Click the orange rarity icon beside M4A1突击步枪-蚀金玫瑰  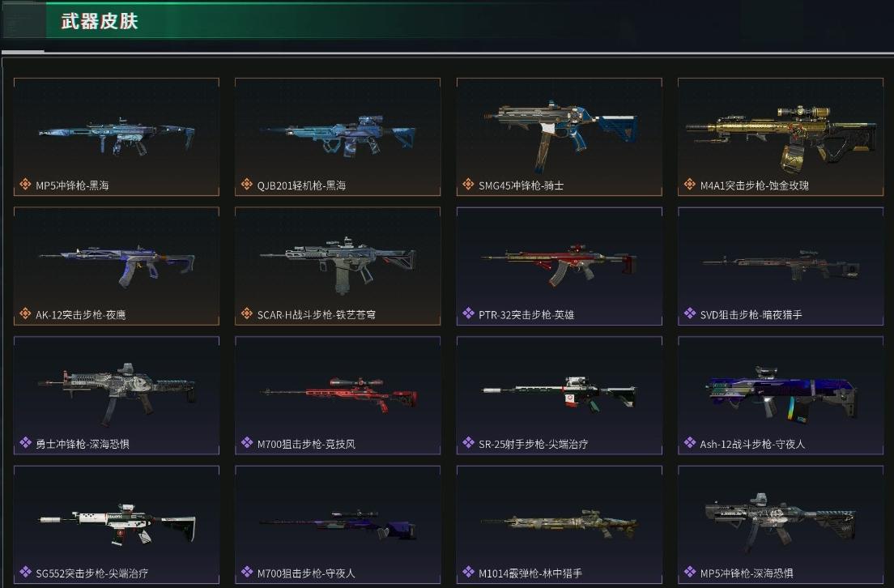pyautogui.click(x=689, y=184)
